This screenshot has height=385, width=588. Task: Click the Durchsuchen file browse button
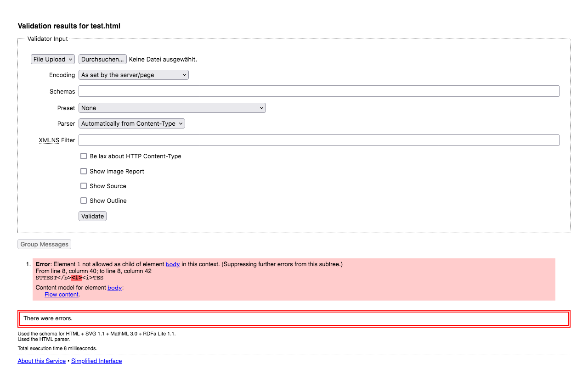pyautogui.click(x=102, y=59)
